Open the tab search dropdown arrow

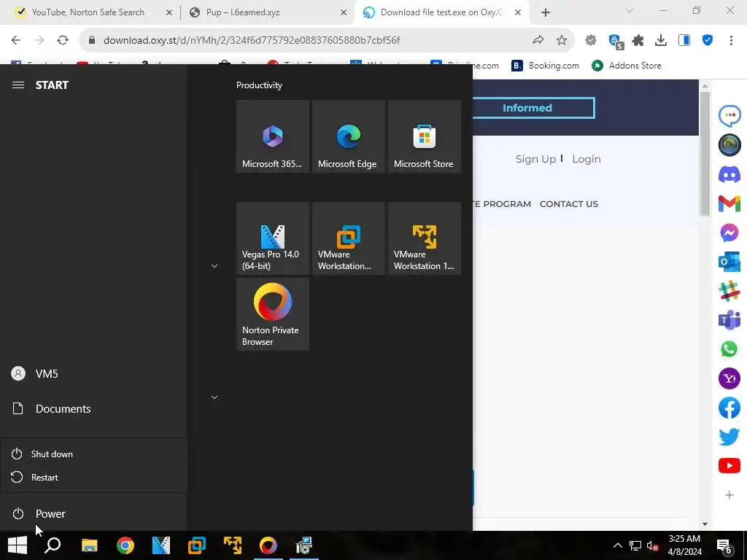point(630,10)
